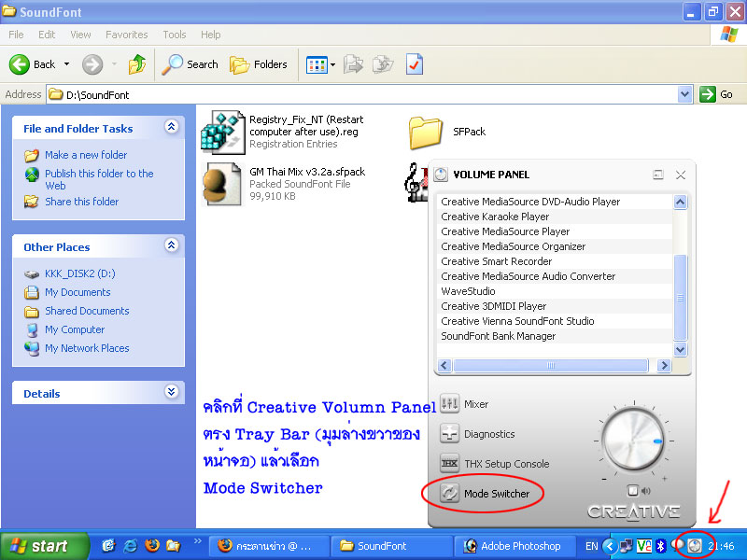Screen dimensions: 747x560
Task: Click the Up one level folder icon
Action: [137, 64]
